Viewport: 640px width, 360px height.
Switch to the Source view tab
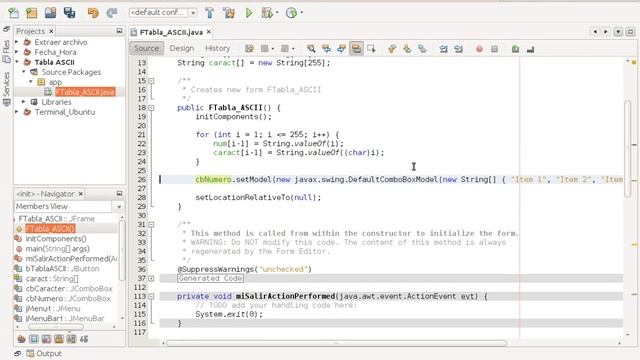coord(147,48)
